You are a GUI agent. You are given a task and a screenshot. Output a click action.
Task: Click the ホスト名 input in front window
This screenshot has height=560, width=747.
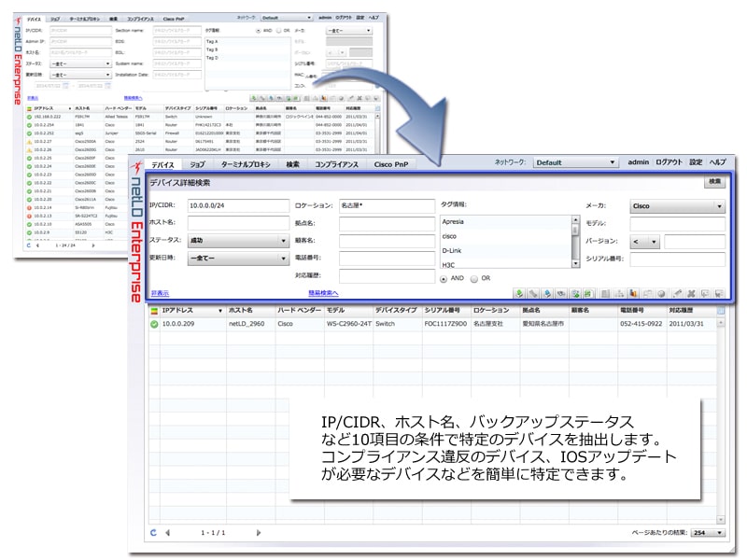[x=238, y=223]
